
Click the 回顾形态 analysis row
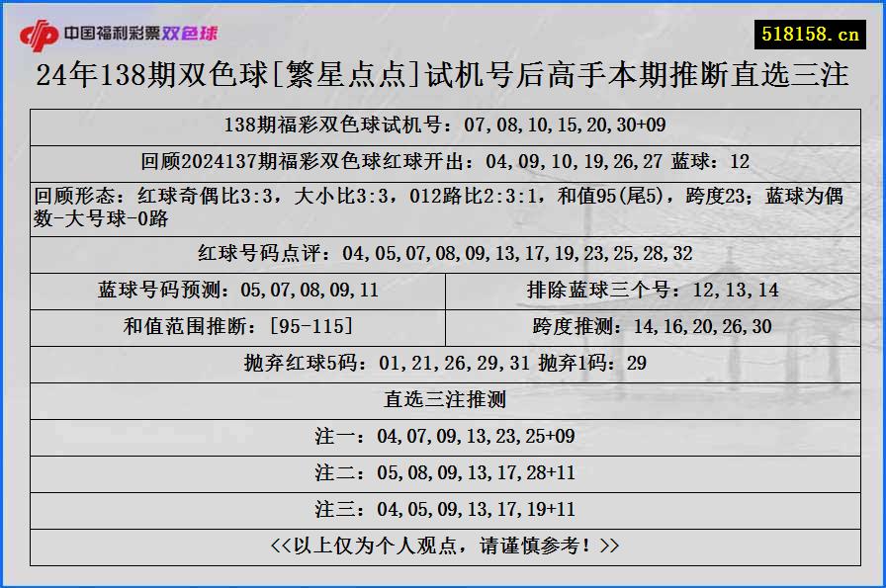443,206
